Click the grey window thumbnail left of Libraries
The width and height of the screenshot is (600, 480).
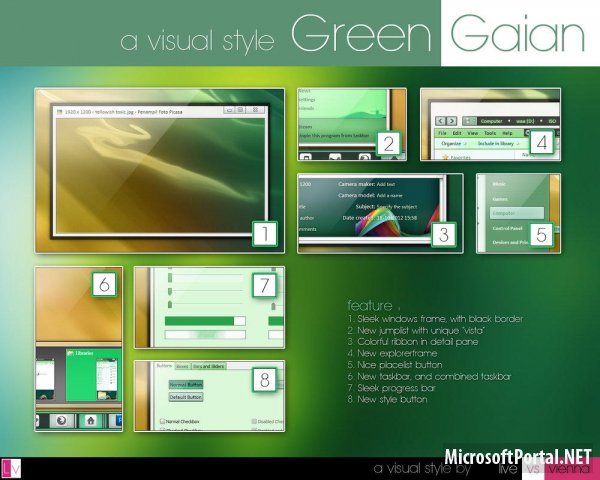(x=45, y=379)
